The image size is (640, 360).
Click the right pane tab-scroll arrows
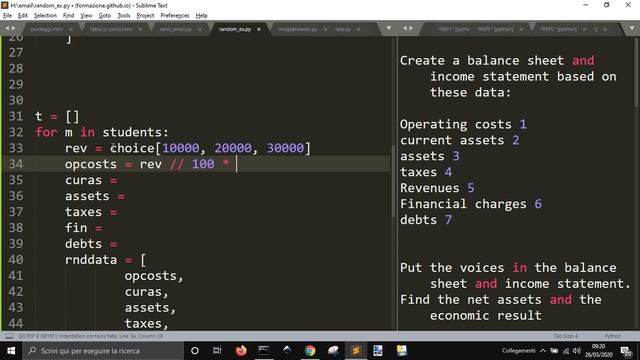(x=408, y=28)
